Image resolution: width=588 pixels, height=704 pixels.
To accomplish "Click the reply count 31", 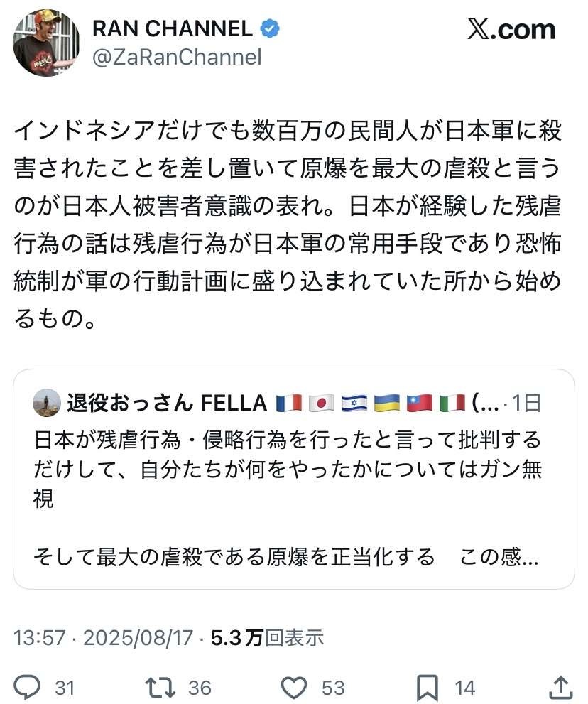I will (65, 688).
